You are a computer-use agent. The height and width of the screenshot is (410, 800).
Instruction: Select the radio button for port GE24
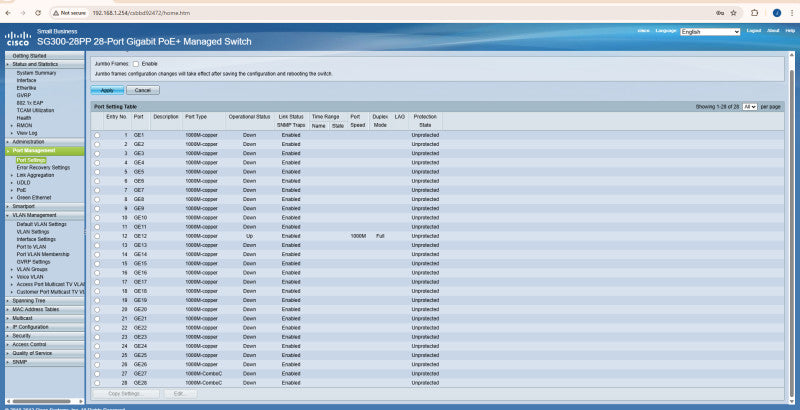coord(97,346)
